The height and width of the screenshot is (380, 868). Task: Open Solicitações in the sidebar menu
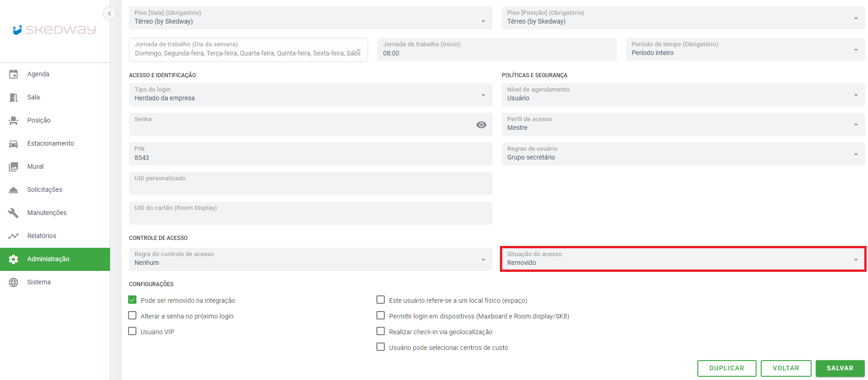[44, 190]
